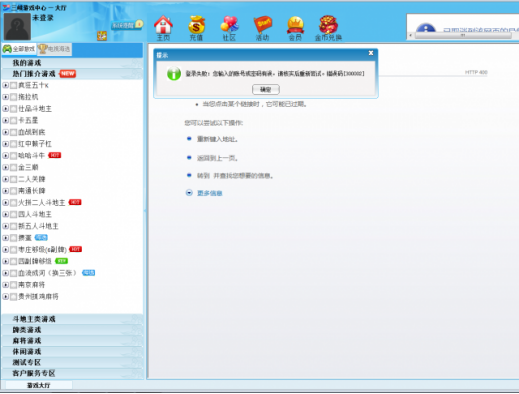The width and height of the screenshot is (519, 394).
Task: Expand the 疯狂五十K game node
Action: click(x=6, y=85)
